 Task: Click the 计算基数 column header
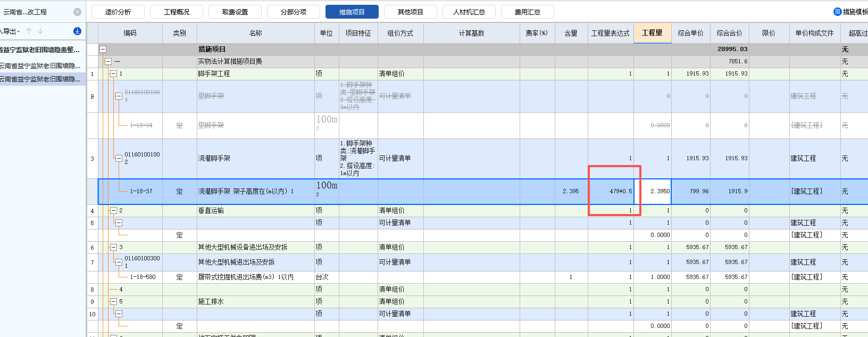tap(472, 33)
